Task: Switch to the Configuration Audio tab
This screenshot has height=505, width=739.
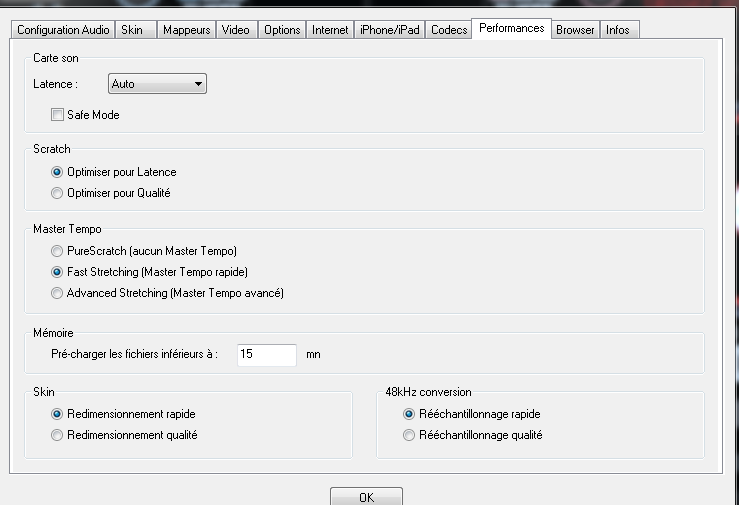Action: (63, 30)
